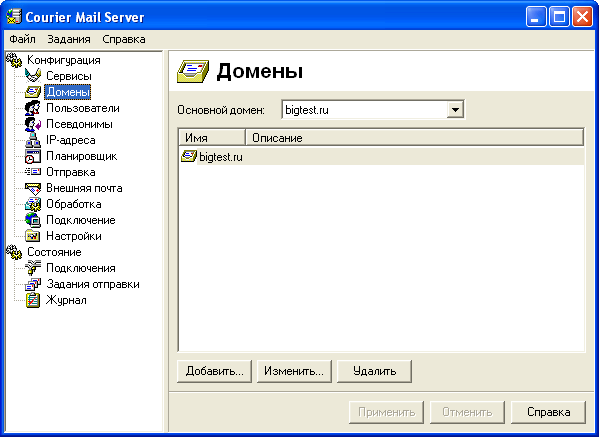The width and height of the screenshot is (599, 437).
Task: Click the Журнал clipboard icon
Action: (x=33, y=300)
